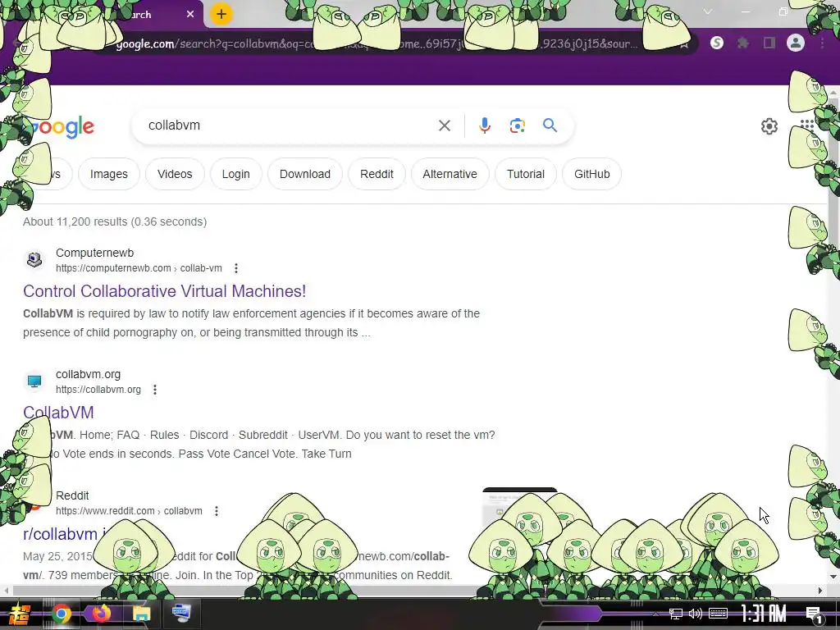Open the taskbar computer app icon
840x630 pixels.
181,614
